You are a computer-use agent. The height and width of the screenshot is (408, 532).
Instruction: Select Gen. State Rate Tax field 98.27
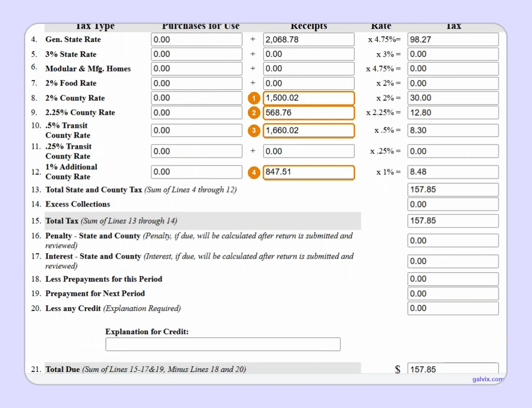point(453,39)
